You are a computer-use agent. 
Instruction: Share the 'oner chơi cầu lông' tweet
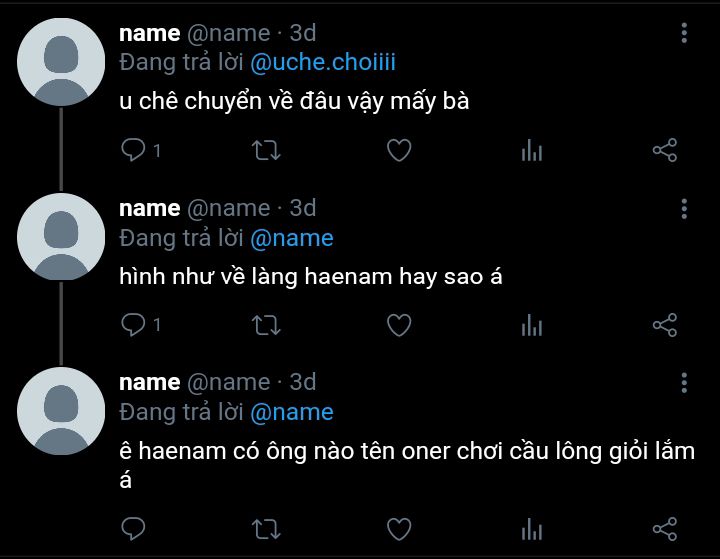click(665, 529)
